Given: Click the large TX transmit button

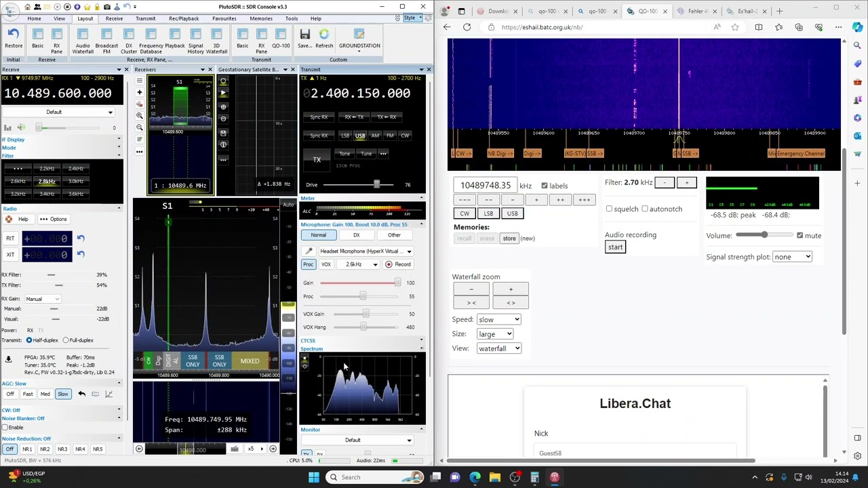Looking at the screenshot, I should 317,160.
